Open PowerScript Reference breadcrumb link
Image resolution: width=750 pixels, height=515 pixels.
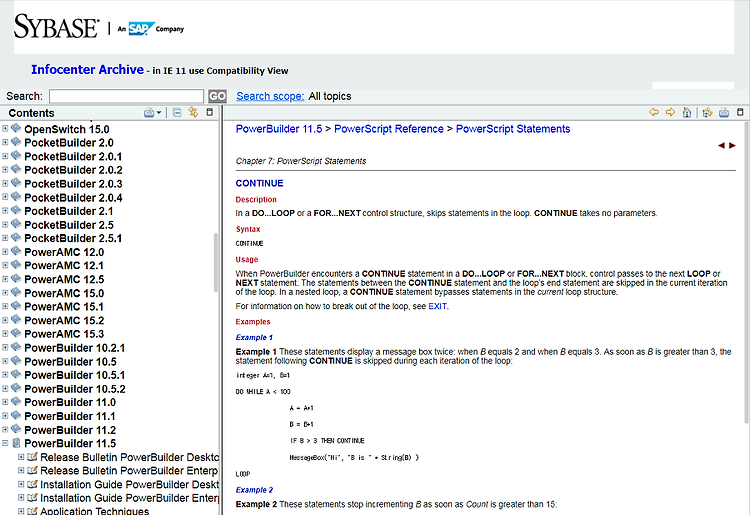pos(389,129)
